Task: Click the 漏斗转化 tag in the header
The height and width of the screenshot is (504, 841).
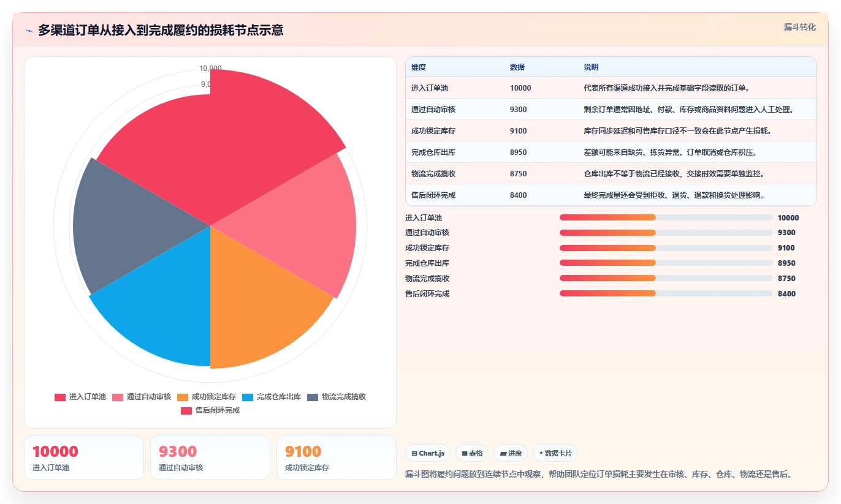Action: coord(799,27)
